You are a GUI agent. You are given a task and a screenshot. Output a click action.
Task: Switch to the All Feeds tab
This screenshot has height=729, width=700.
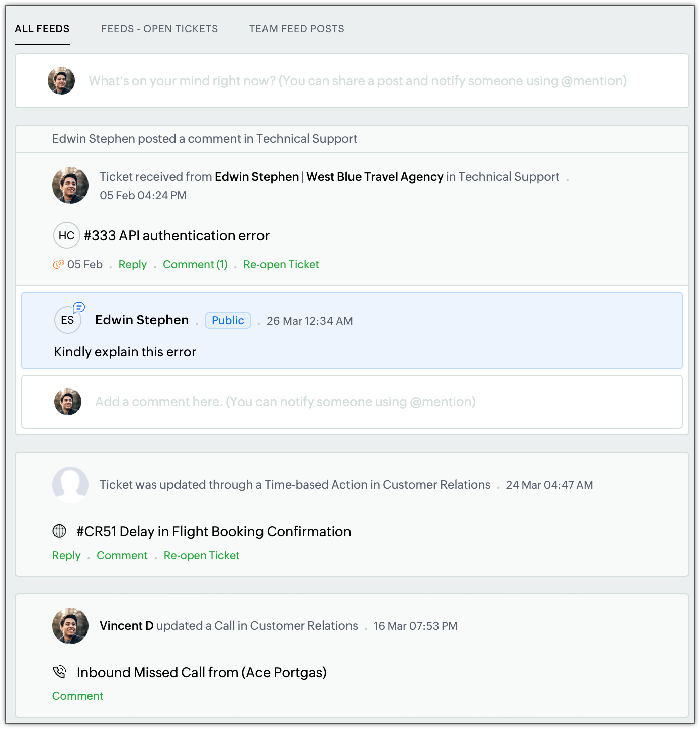(42, 29)
